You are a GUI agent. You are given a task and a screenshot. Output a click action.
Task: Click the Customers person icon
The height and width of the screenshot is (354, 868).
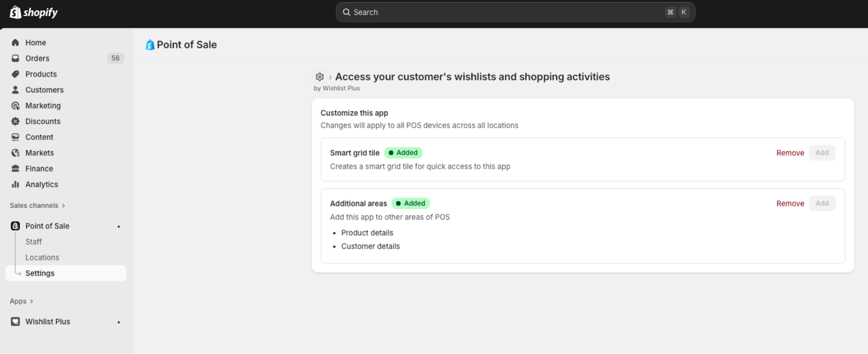15,90
